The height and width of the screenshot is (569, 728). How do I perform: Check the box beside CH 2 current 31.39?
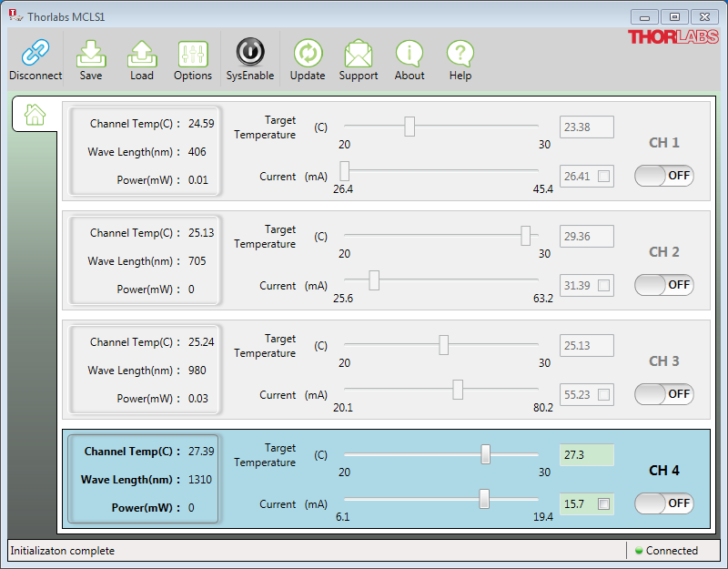coord(603,285)
